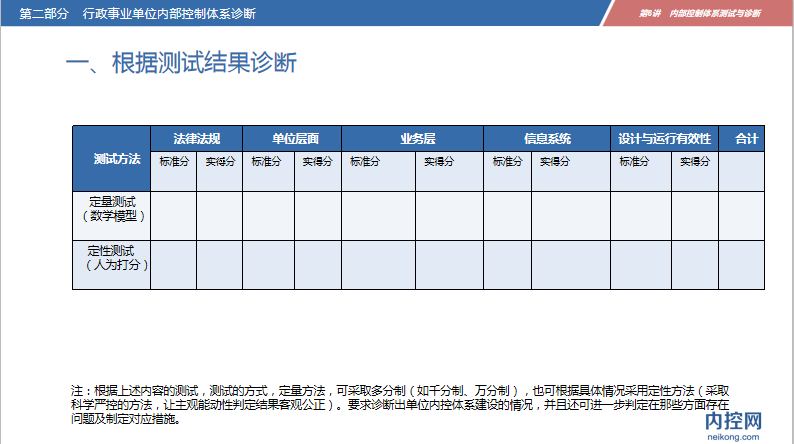Select the red 内部控制体系测试与诊断 lecture banner

pos(699,13)
